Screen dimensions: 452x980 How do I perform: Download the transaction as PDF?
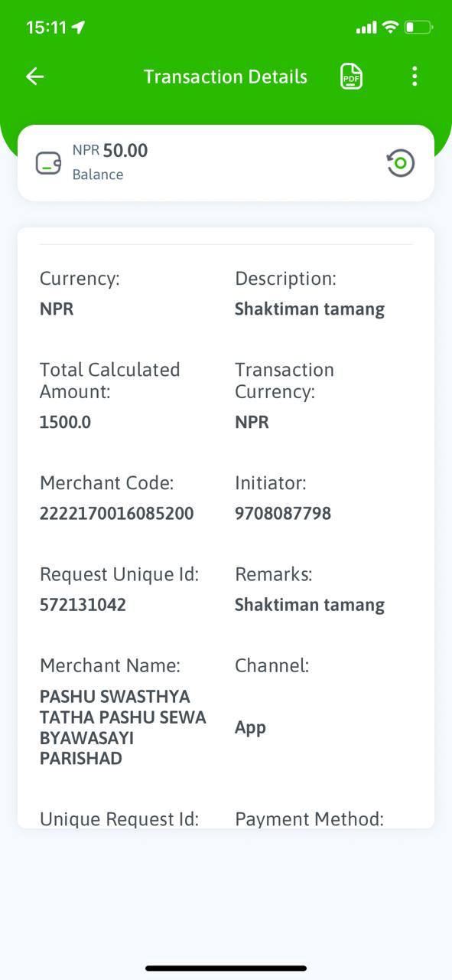(351, 77)
